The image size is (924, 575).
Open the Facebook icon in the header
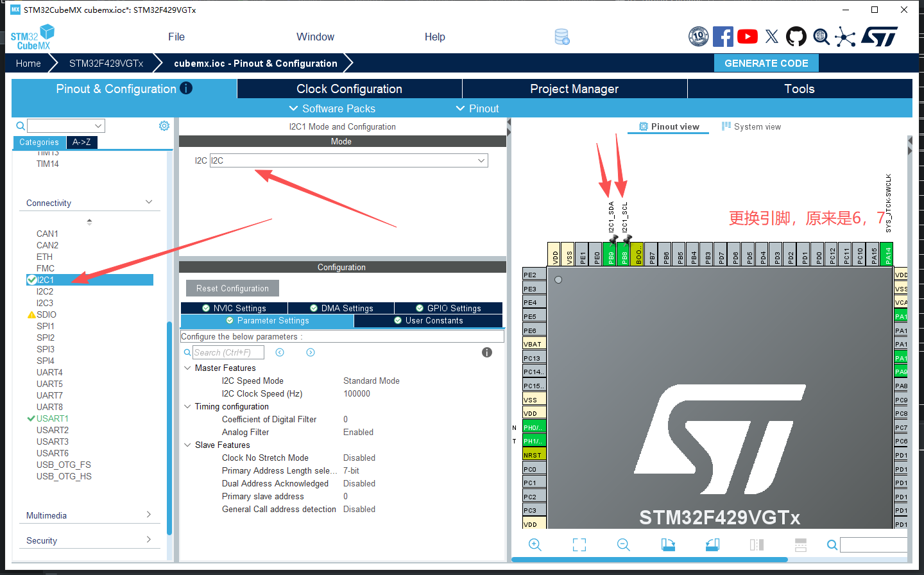(x=723, y=37)
